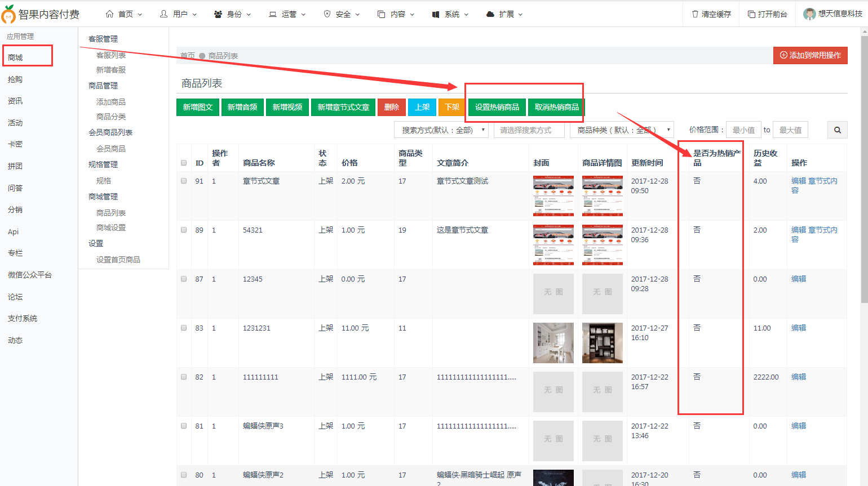Image resolution: width=868 pixels, height=486 pixels.
Task: Open 客服列表 in the submenu
Action: tap(111, 55)
